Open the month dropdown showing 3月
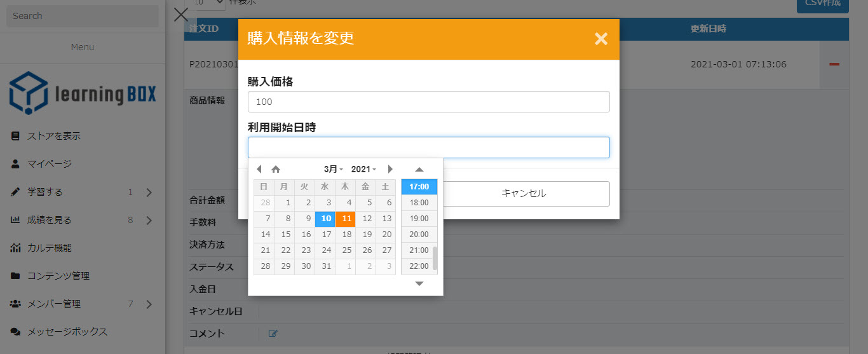This screenshot has height=354, width=868. pos(333,169)
